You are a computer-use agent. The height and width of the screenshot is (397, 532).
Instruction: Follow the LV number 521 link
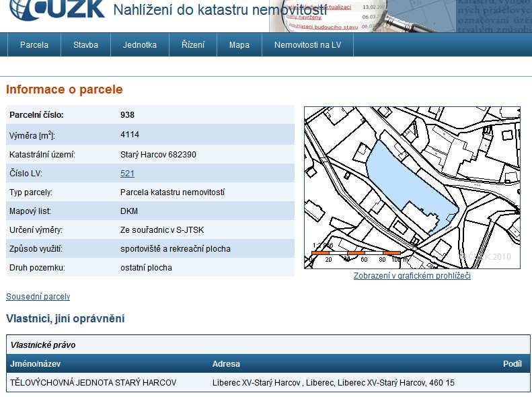pyautogui.click(x=127, y=174)
